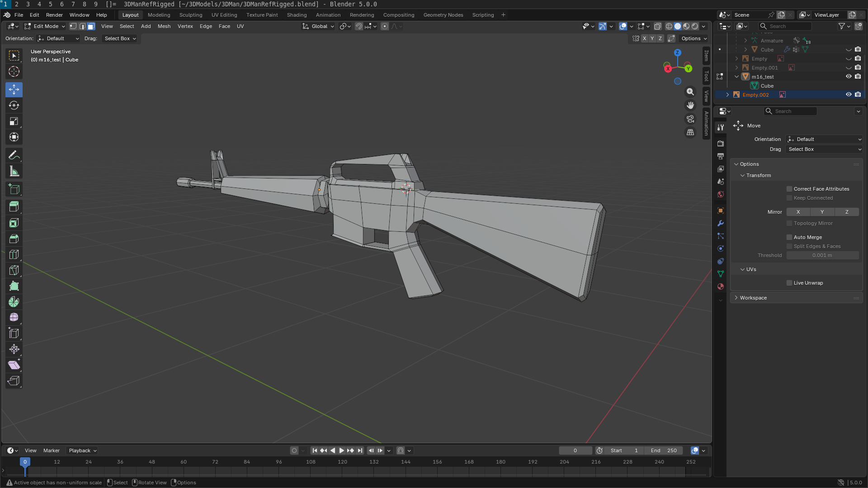The width and height of the screenshot is (868, 488).
Task: Select the Measure ruler tool
Action: [14, 171]
